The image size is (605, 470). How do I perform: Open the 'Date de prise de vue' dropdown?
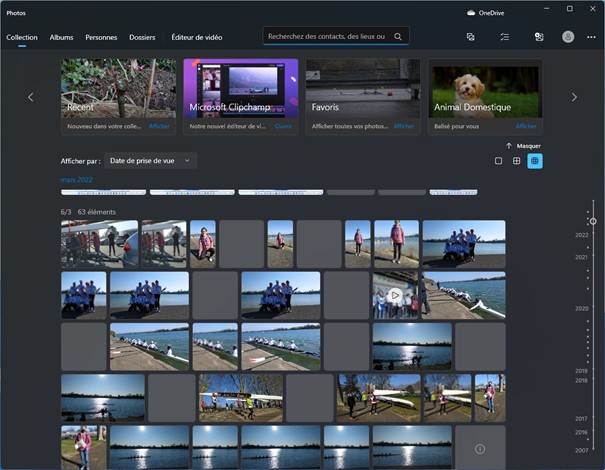(x=150, y=160)
